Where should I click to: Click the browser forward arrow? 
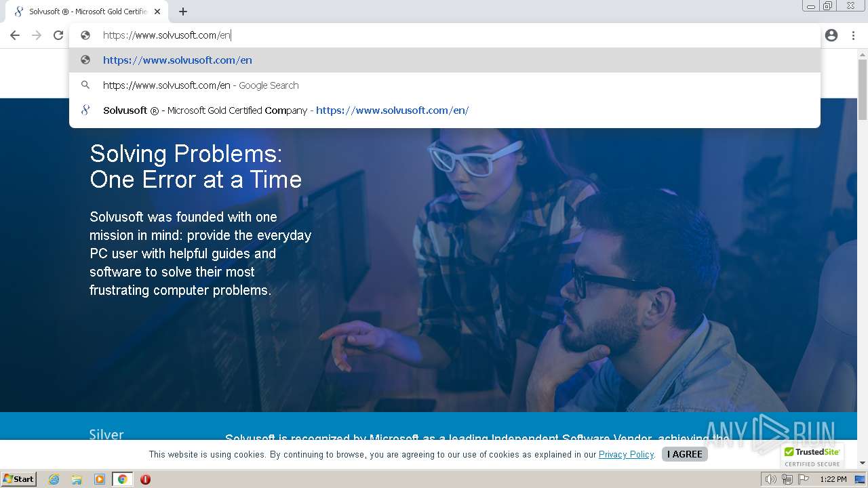point(37,35)
